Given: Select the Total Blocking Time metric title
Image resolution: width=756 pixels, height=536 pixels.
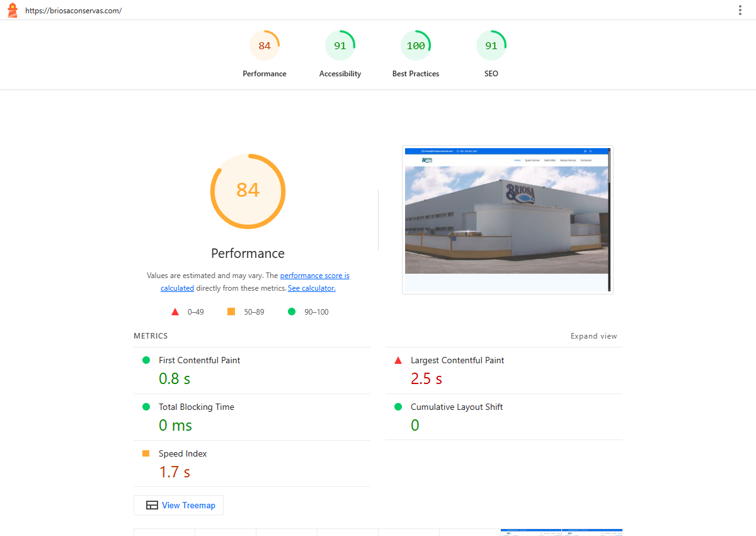Looking at the screenshot, I should click(x=197, y=407).
